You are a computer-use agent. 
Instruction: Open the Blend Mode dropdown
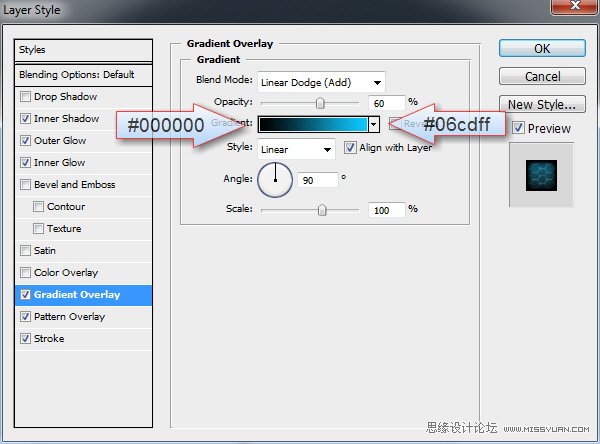tap(321, 82)
